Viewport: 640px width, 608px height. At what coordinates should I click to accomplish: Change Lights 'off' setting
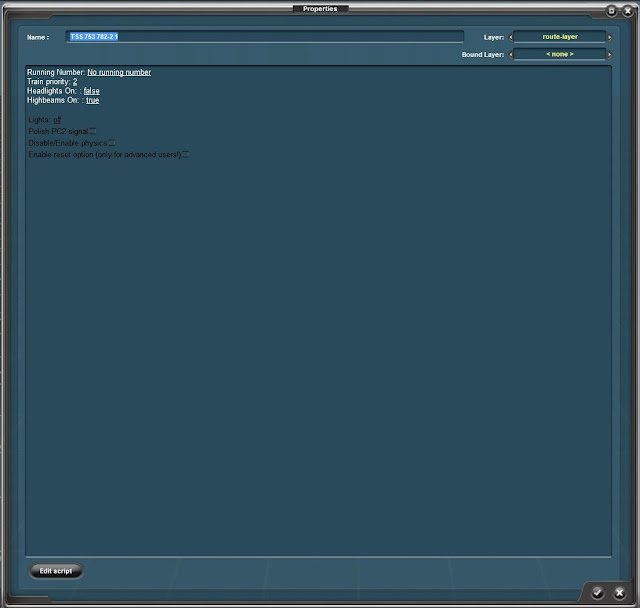57,120
